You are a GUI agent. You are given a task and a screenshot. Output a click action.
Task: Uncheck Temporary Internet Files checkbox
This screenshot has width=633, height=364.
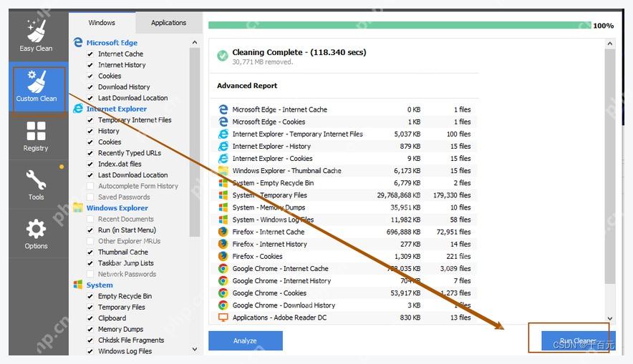pyautogui.click(x=90, y=119)
